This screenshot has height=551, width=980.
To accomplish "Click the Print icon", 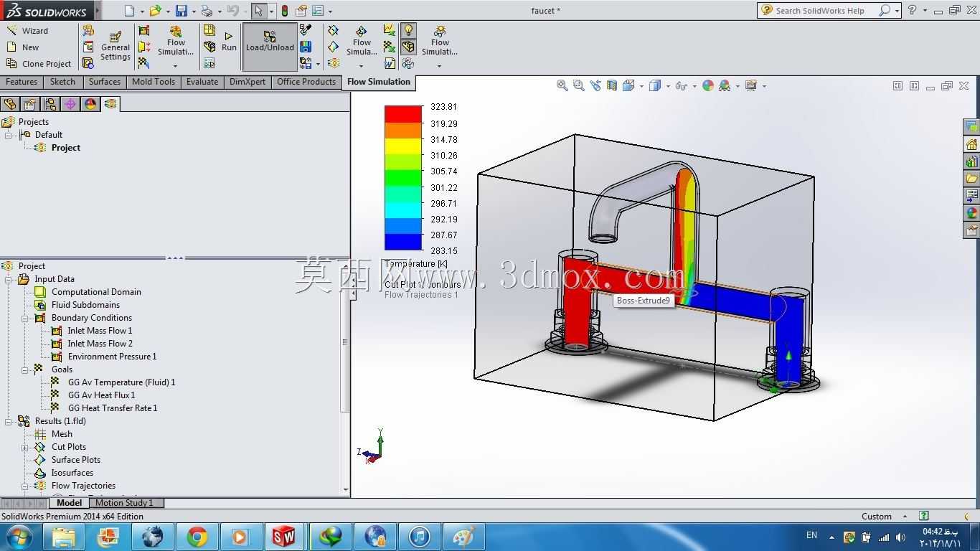I will [207, 11].
